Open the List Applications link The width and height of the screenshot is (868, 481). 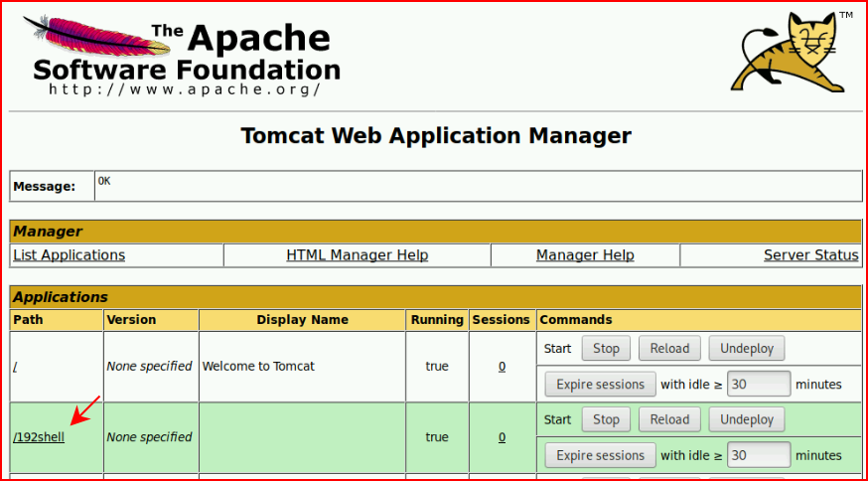(70, 254)
